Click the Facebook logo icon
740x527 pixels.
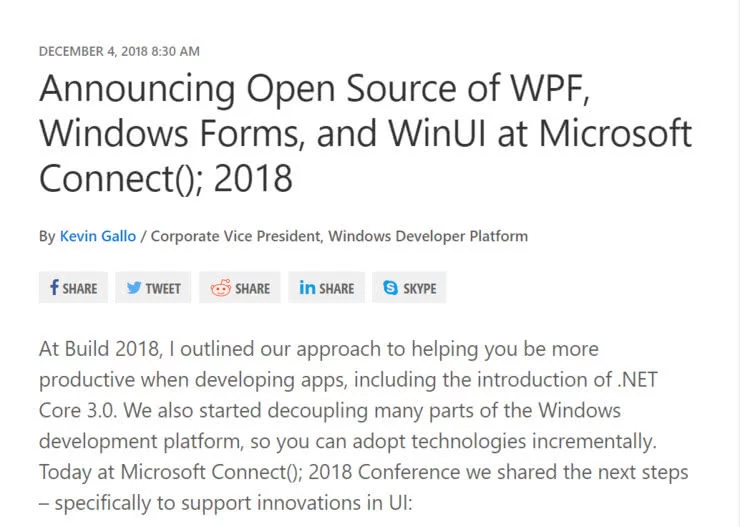coord(53,288)
